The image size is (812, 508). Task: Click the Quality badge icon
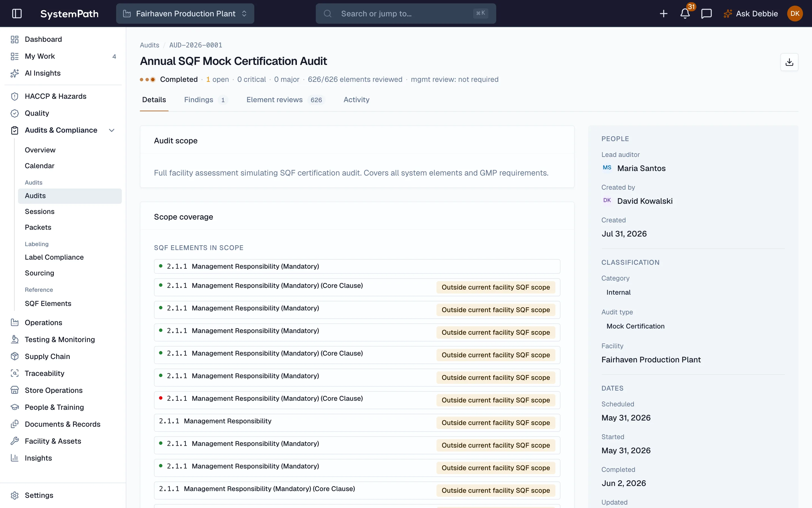click(x=14, y=113)
